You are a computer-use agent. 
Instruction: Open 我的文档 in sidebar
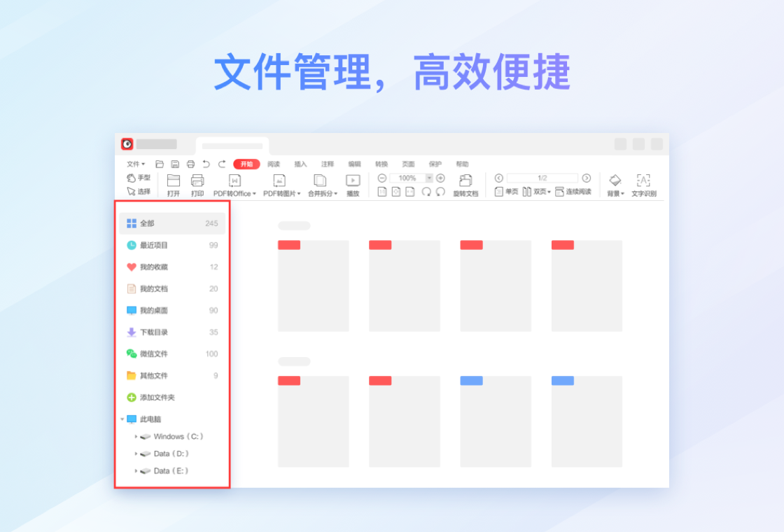(x=172, y=288)
